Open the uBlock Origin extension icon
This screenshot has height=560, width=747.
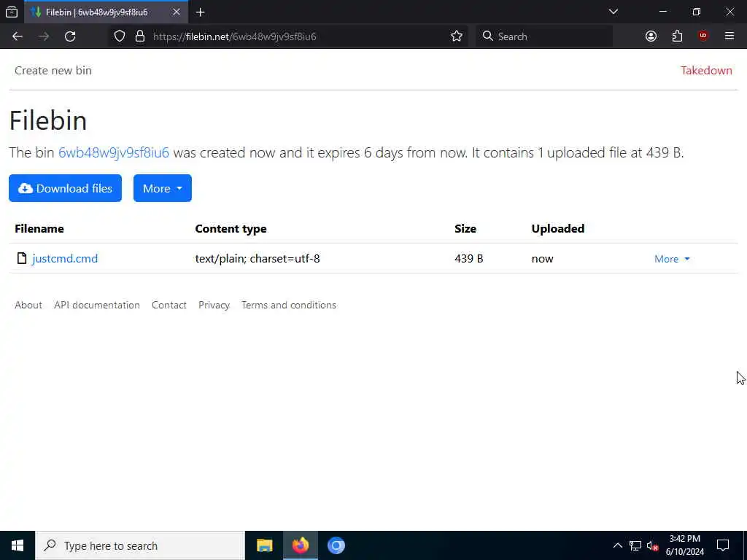pos(703,36)
